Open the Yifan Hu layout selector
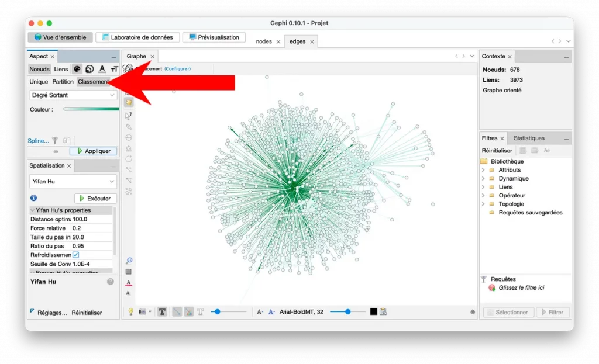The image size is (599, 364). [x=73, y=181]
